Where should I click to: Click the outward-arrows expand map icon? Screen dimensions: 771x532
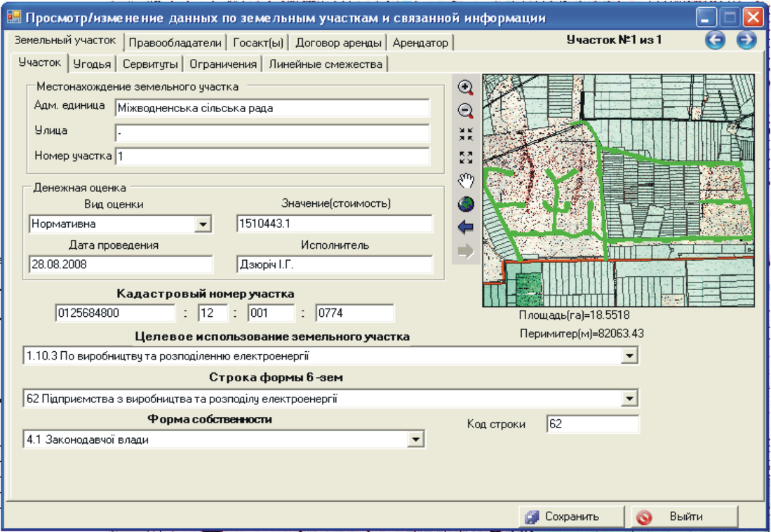tap(466, 158)
